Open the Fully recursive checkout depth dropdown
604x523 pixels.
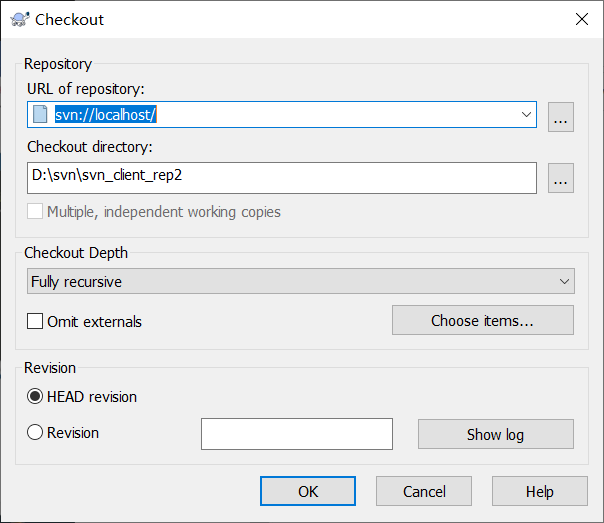click(x=301, y=281)
